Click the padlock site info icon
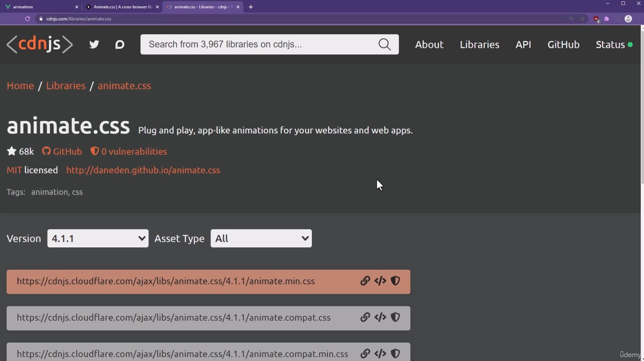The image size is (644, 361). 41,19
